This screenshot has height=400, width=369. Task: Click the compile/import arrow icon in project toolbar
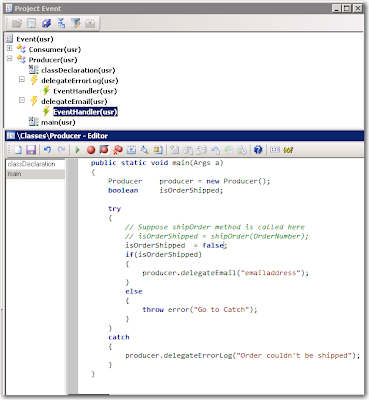coord(61,23)
